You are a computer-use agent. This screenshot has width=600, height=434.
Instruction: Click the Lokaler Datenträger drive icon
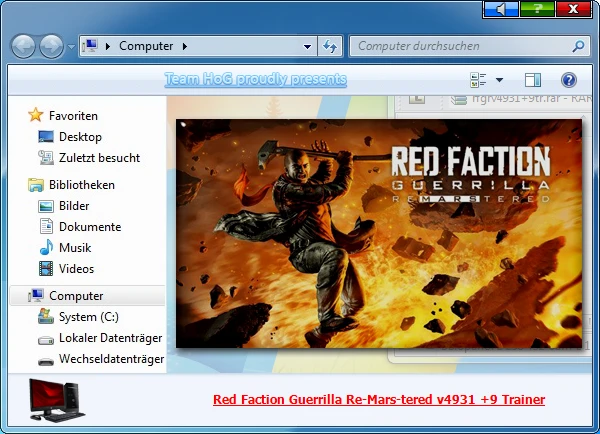(x=46, y=340)
